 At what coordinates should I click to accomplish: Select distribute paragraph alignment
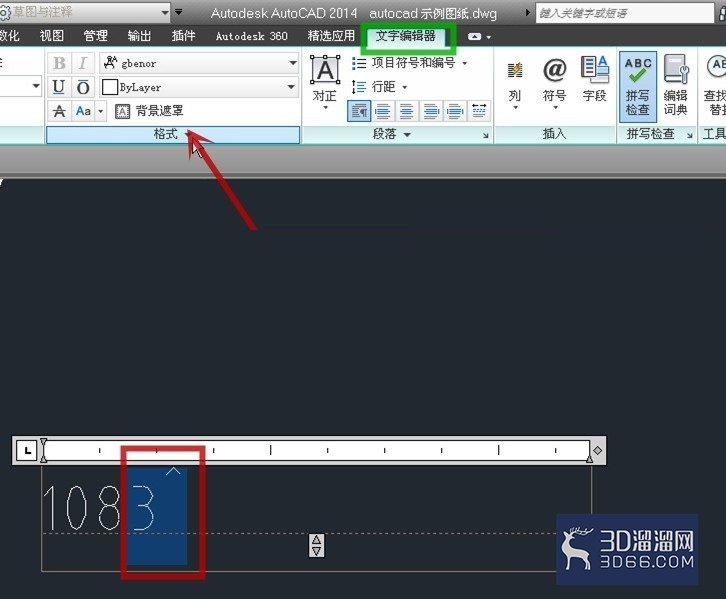[479, 111]
